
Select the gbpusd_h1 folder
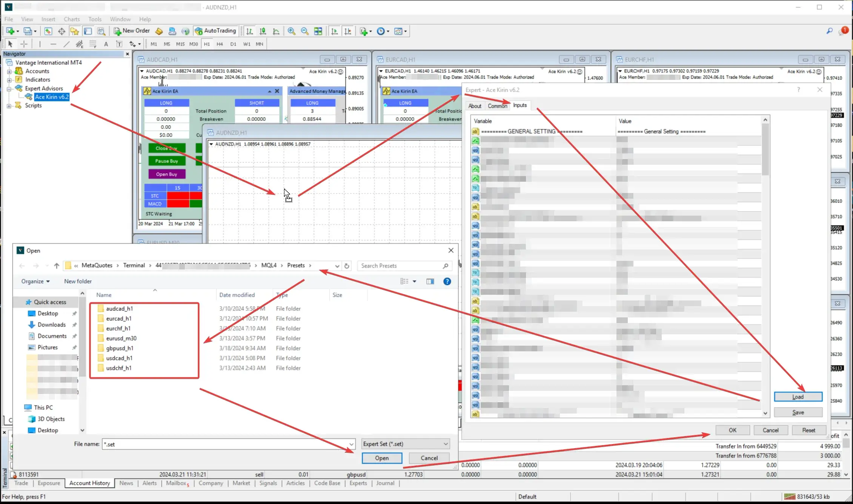pos(120,348)
